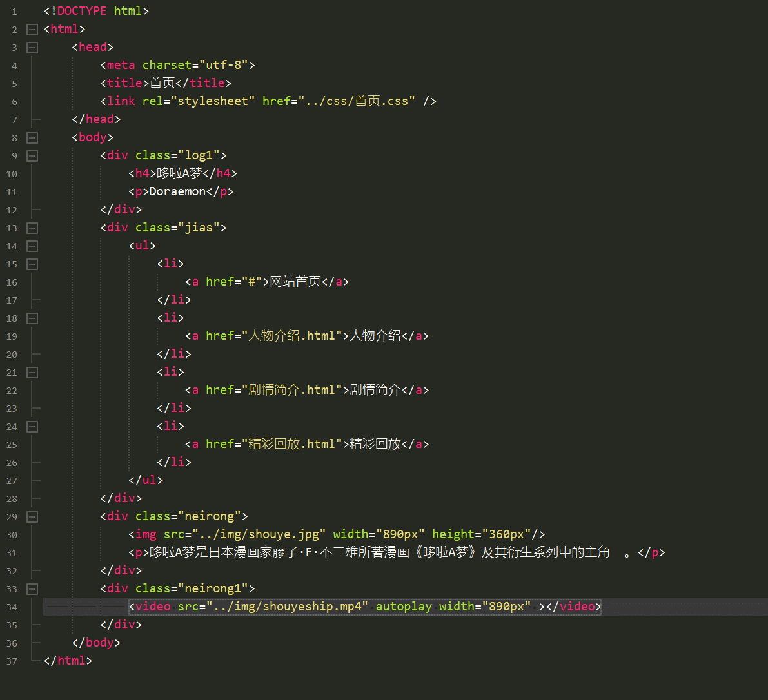This screenshot has width=768, height=700.
Task: Collapse the body tag fold on line 8
Action: [32, 137]
